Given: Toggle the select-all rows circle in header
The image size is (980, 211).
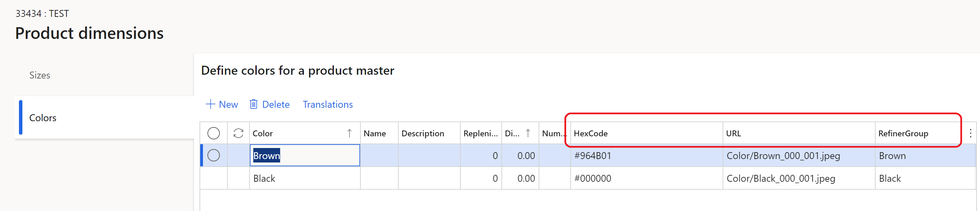Looking at the screenshot, I should [x=213, y=133].
